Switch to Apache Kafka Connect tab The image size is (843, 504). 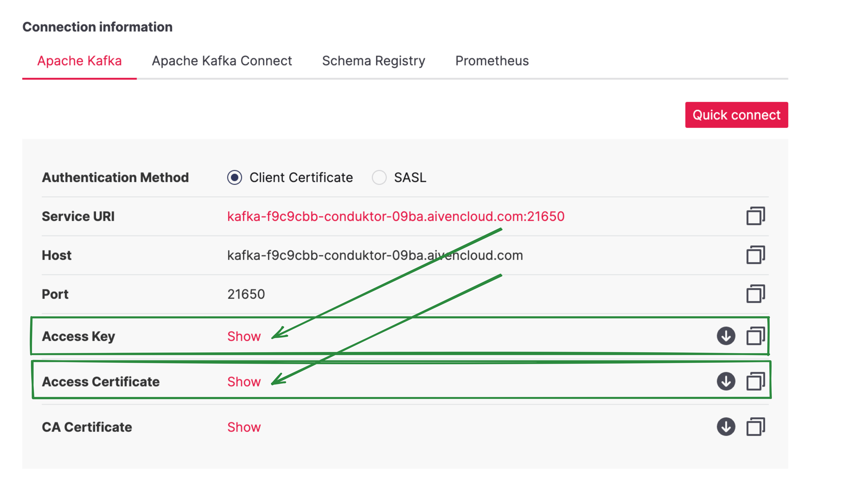(x=222, y=61)
